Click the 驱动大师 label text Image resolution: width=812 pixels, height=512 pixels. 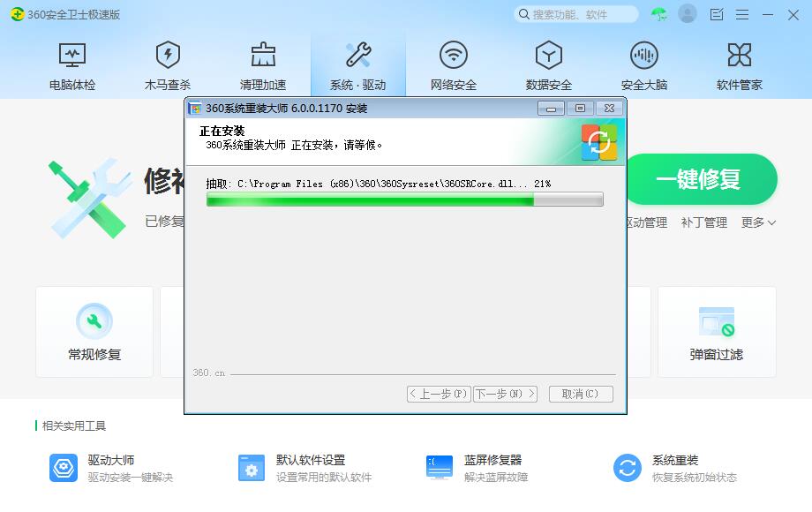[x=111, y=460]
